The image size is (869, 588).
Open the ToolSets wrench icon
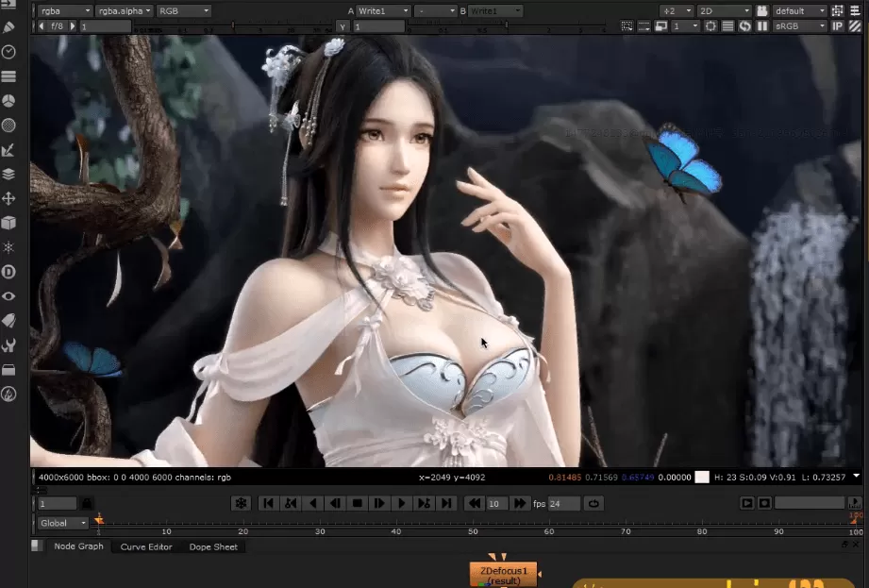click(9, 344)
